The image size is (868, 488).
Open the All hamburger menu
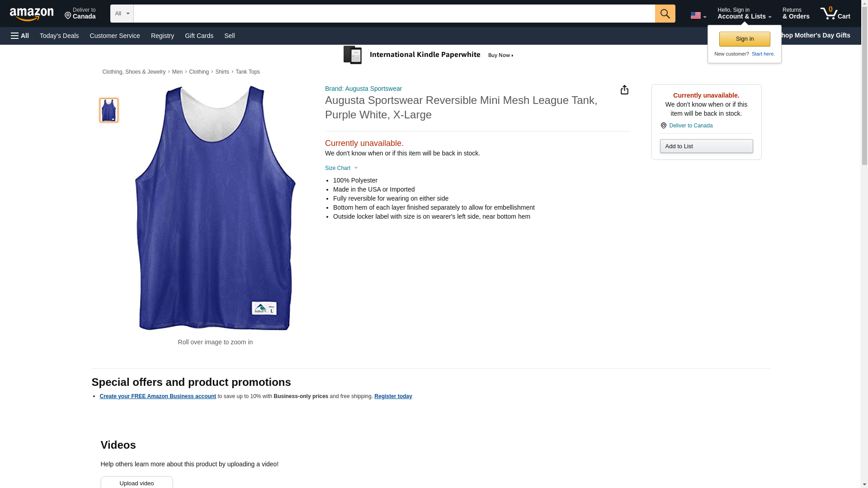coord(20,36)
